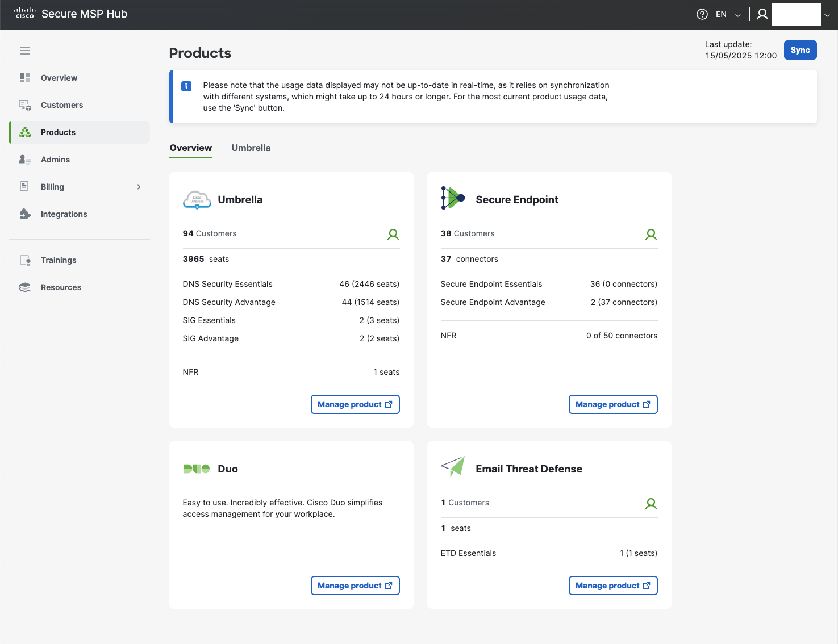Click the Overview dashboard icon in sidebar
Screen dimensions: 838x644
[x=25, y=78]
